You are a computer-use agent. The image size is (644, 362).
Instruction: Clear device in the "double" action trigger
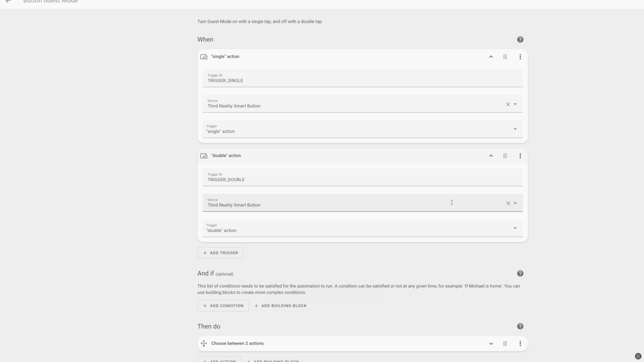click(x=508, y=203)
